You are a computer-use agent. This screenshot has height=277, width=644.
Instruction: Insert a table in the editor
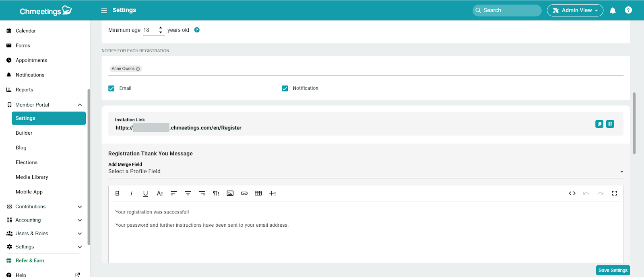pyautogui.click(x=258, y=193)
